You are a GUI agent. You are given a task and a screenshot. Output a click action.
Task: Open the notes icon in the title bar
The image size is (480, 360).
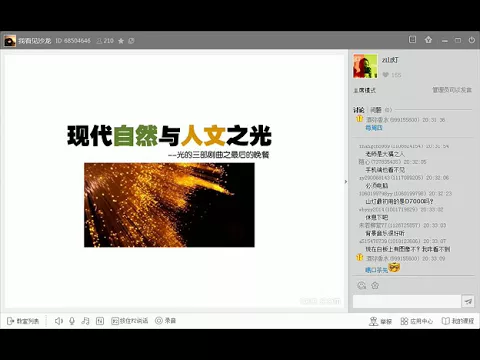tap(412, 40)
